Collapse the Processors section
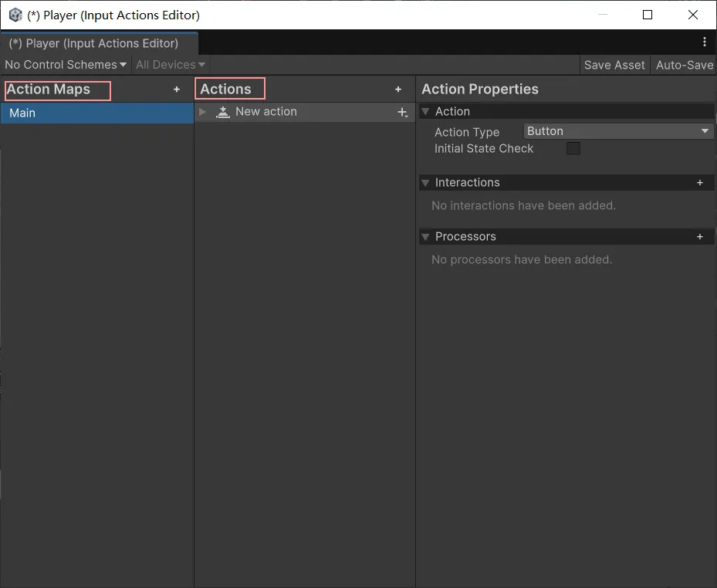 pyautogui.click(x=425, y=237)
